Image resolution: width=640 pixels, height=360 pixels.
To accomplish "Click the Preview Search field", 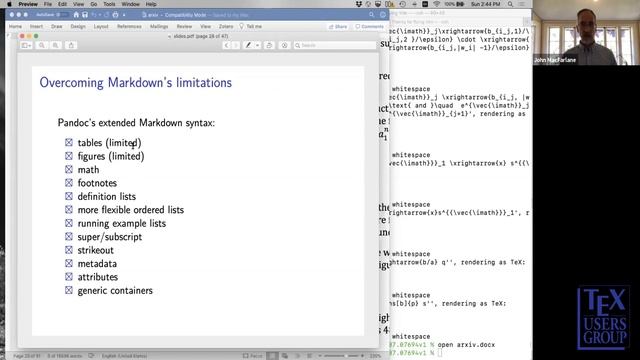I will click(335, 45).
